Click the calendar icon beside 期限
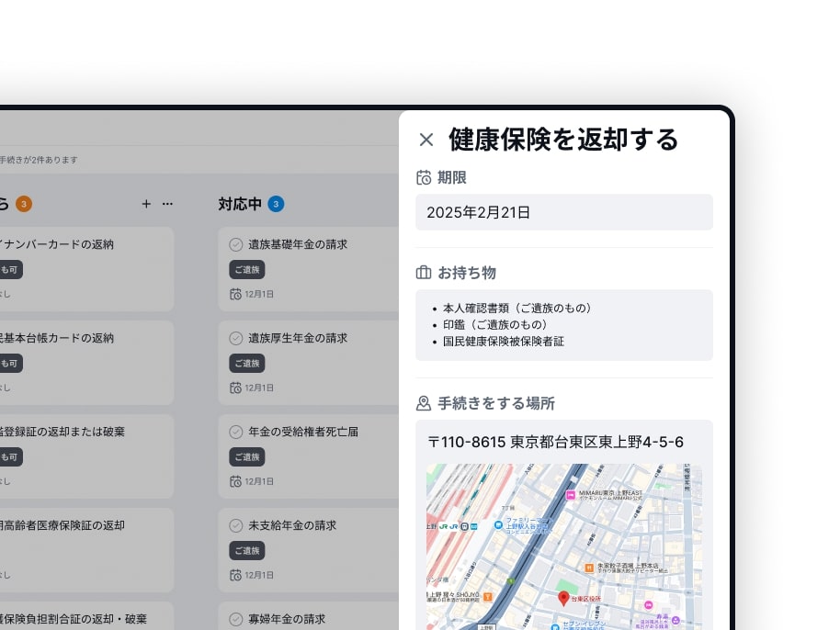The width and height of the screenshot is (840, 630). pyautogui.click(x=424, y=178)
